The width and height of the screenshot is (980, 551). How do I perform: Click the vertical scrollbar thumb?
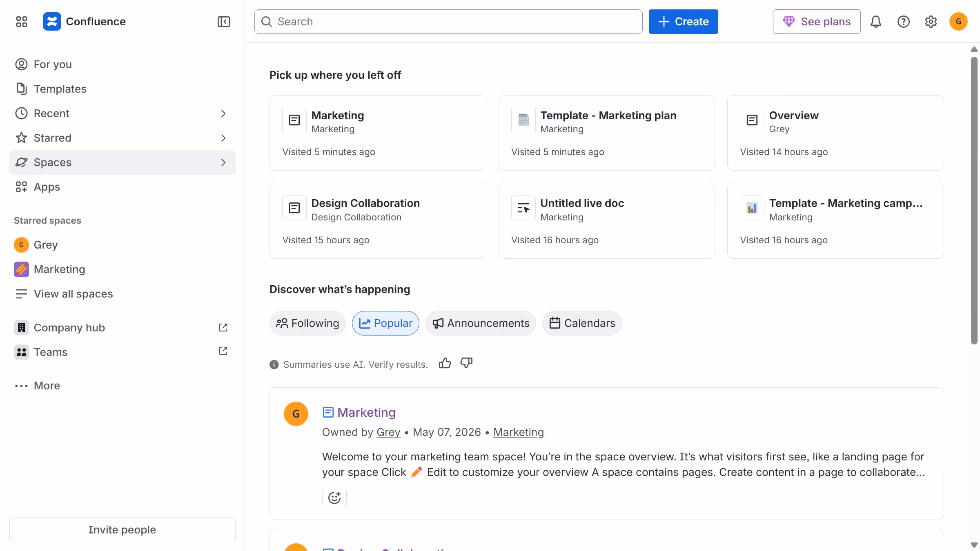[974, 200]
